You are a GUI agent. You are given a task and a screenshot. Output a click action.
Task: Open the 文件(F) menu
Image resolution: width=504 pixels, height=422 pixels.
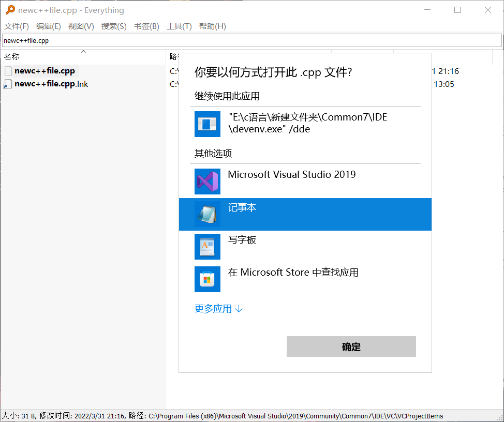coord(17,26)
